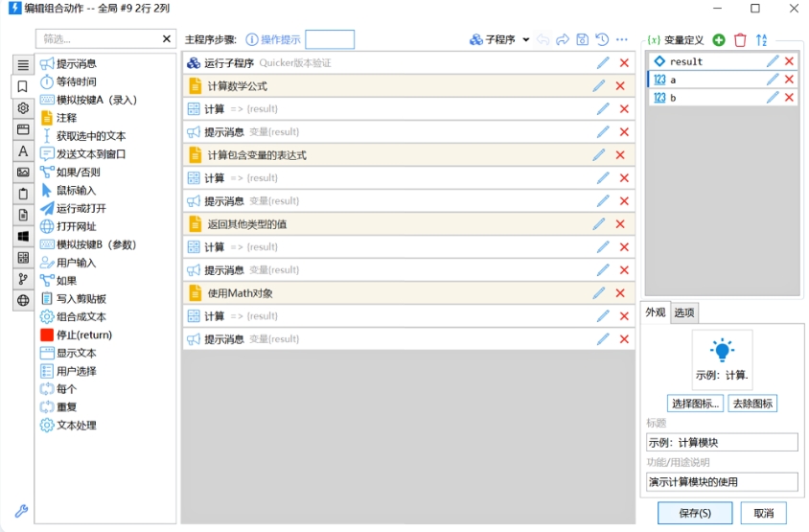The width and height of the screenshot is (809, 532).
Task: Delete the 运行子程序 step
Action: pos(624,63)
